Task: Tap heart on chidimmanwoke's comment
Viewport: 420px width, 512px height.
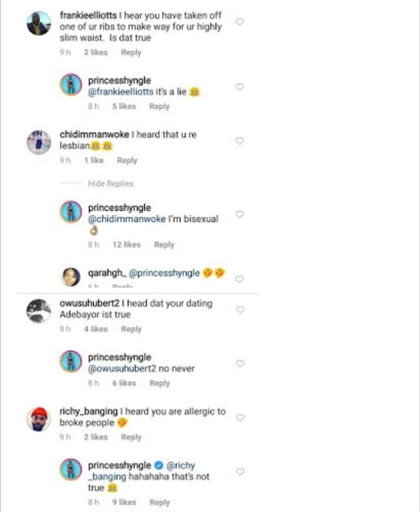Action: (240, 141)
